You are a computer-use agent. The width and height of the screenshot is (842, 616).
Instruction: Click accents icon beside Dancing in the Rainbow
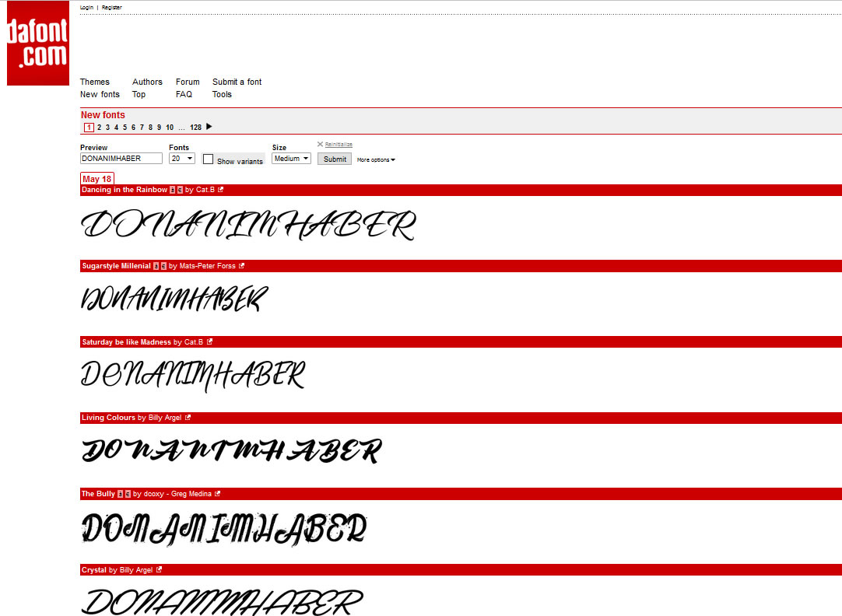pyautogui.click(x=173, y=190)
